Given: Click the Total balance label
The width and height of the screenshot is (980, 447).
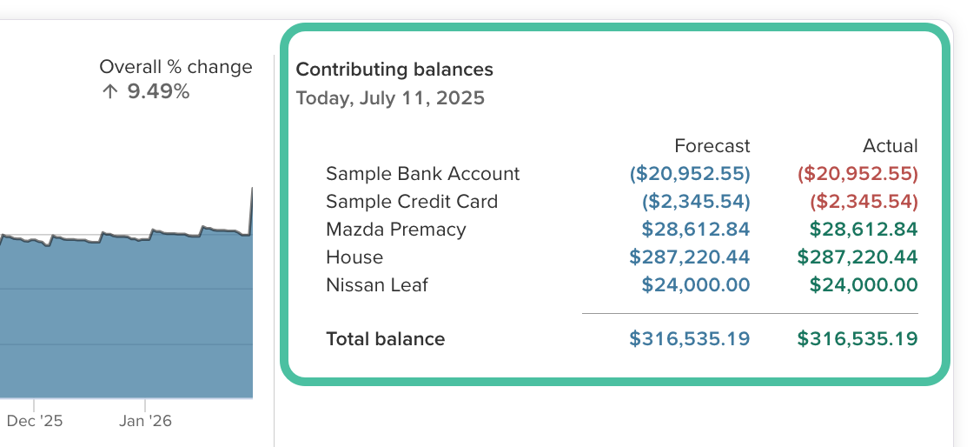Looking at the screenshot, I should coord(385,339).
